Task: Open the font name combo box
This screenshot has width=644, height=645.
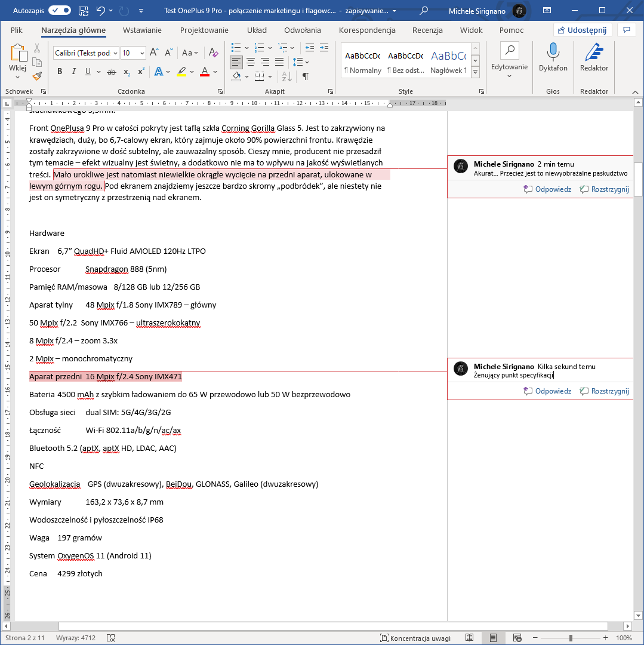Action: pos(86,53)
